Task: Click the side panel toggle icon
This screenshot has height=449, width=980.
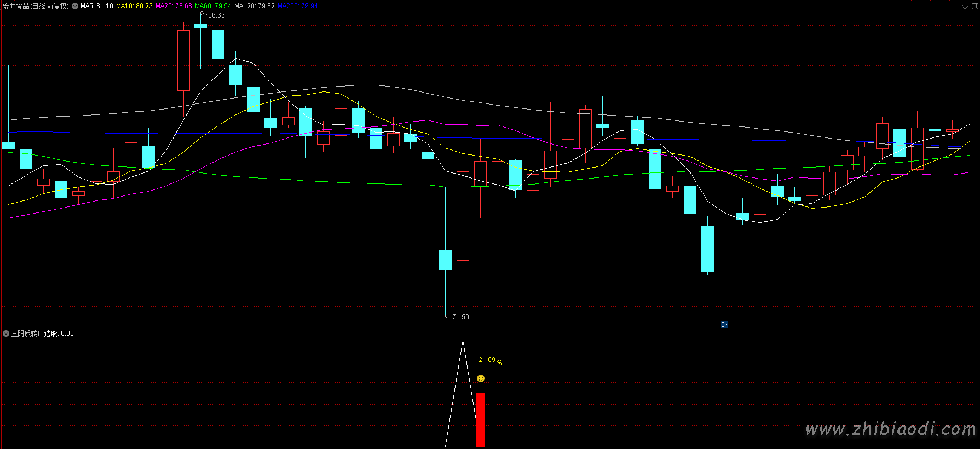Action: [x=975, y=7]
